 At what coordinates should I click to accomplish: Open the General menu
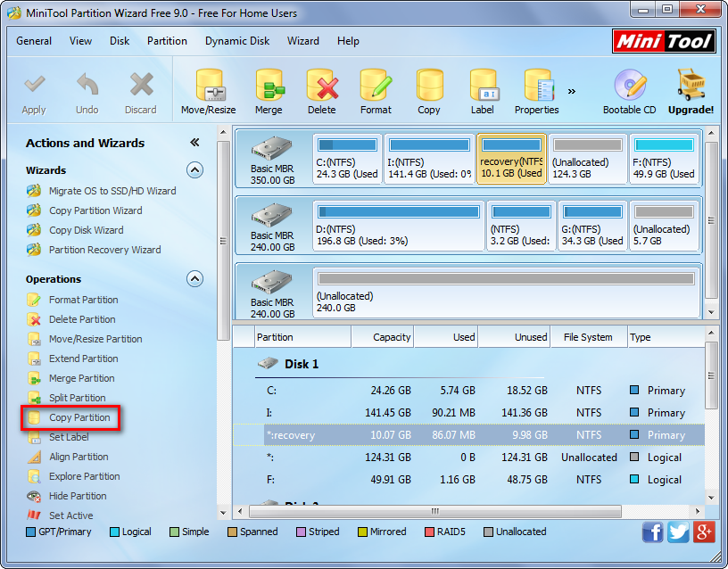[34, 41]
